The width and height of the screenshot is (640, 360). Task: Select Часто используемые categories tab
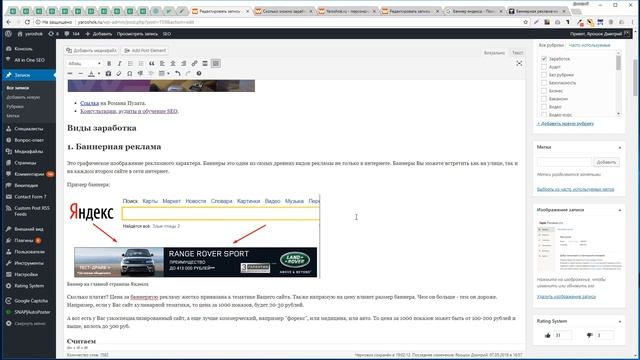point(589,45)
